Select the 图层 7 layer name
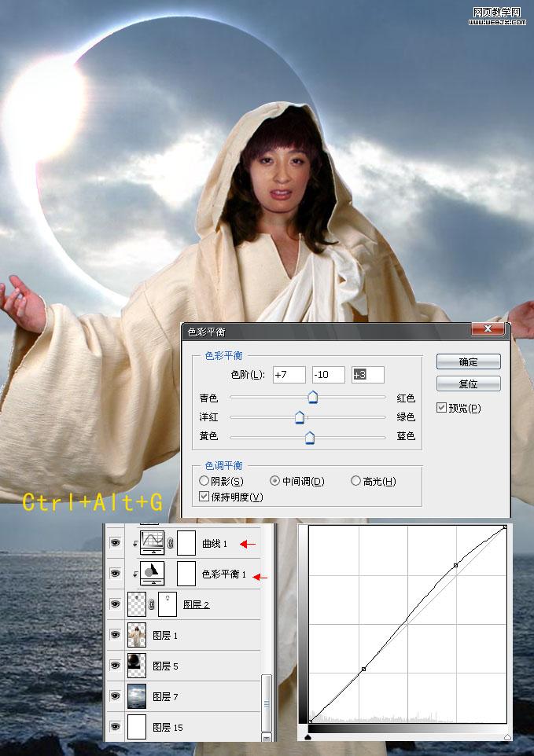The image size is (534, 756). point(165,696)
